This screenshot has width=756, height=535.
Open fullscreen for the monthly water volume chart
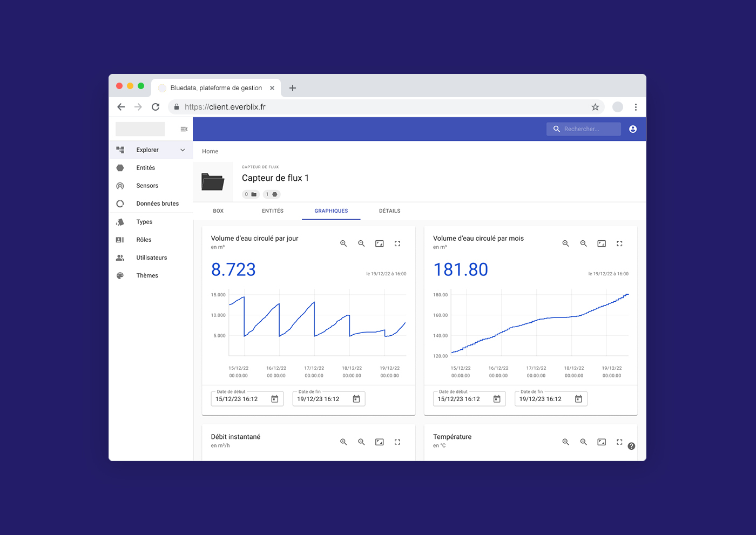619,243
